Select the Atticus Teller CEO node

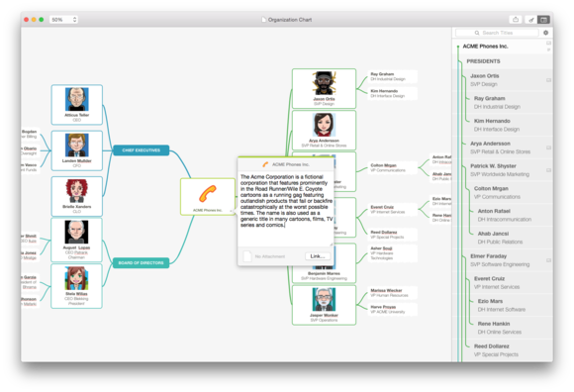point(77,105)
